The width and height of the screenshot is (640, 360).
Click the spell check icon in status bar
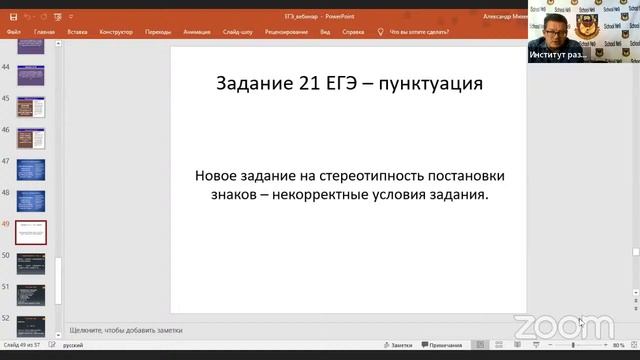52,345
